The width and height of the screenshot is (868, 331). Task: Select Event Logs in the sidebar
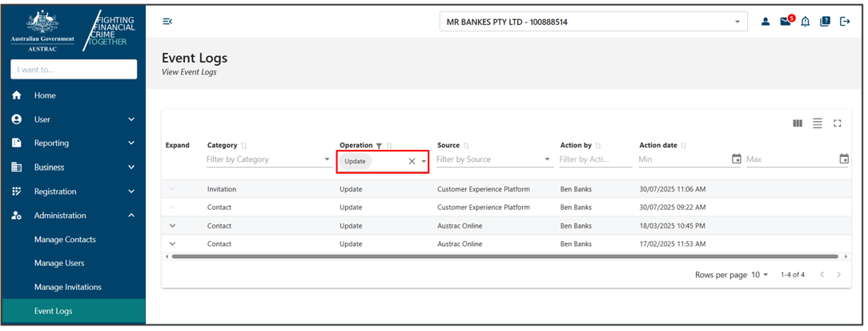pos(74,311)
